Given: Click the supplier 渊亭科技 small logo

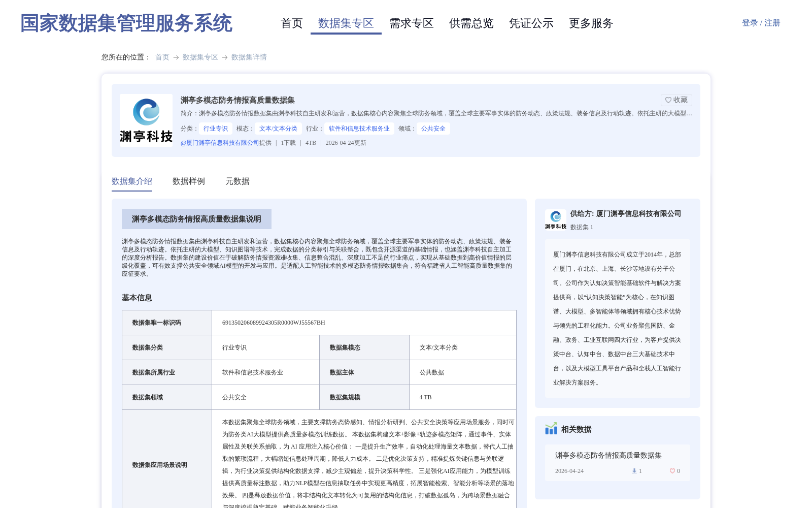Looking at the screenshot, I should click(556, 219).
